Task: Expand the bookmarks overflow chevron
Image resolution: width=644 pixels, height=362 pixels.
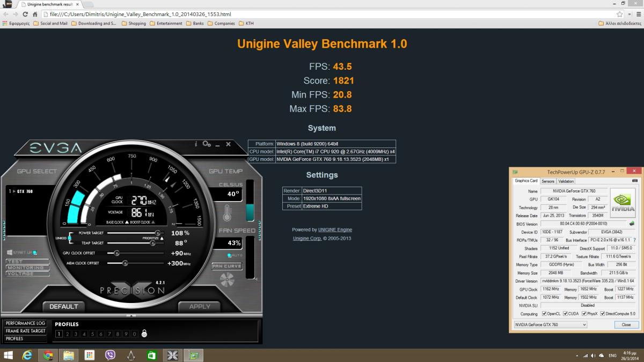Action: (x=629, y=14)
